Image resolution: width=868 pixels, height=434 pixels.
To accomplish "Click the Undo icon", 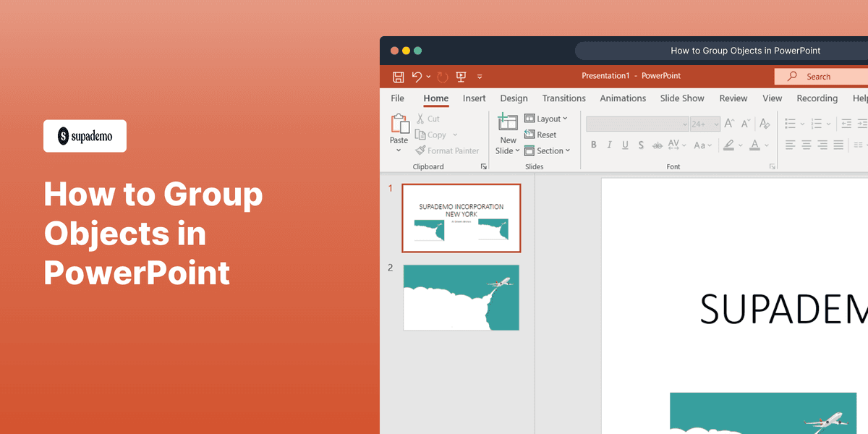I will coord(418,76).
